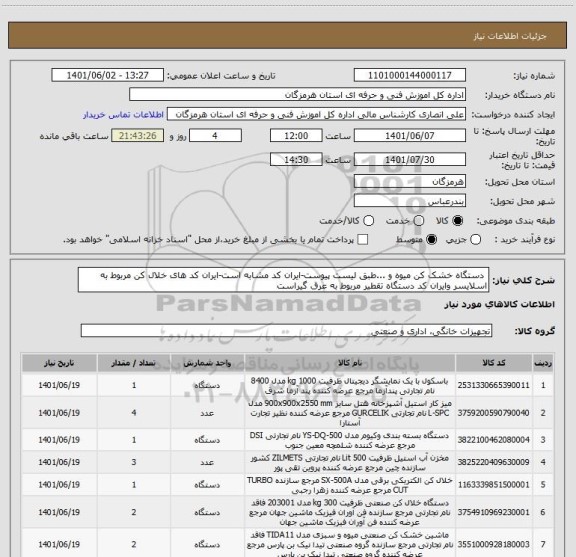The width and height of the screenshot is (576, 557).
Task: Click unit دستگاه in row 1
Action: (207, 385)
